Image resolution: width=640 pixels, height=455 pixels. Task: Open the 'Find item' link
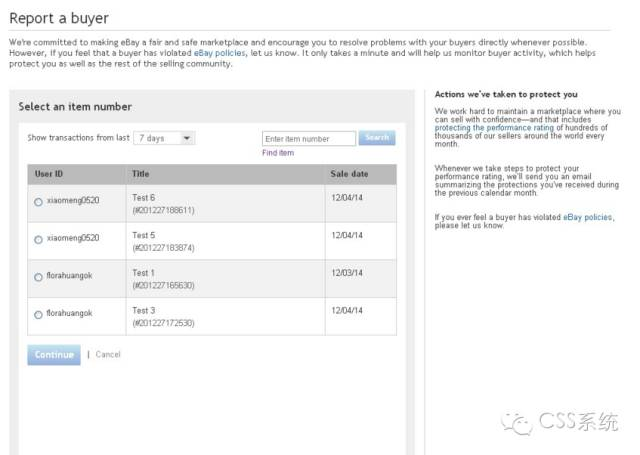tap(278, 153)
